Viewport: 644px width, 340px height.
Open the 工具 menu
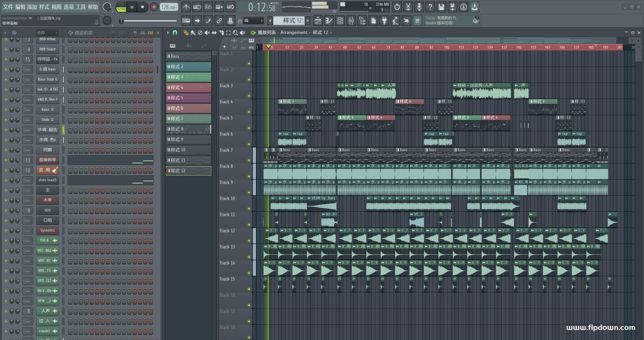click(x=80, y=7)
